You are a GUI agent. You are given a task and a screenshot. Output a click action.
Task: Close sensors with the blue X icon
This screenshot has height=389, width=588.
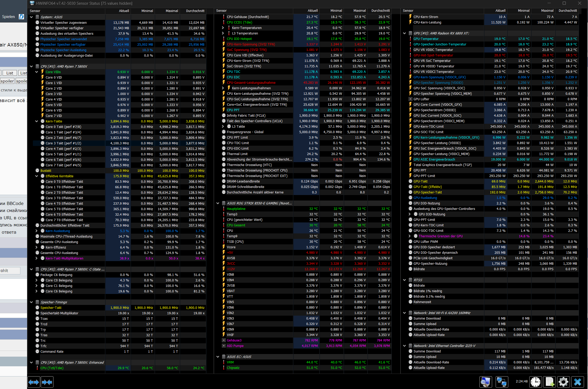click(578, 382)
